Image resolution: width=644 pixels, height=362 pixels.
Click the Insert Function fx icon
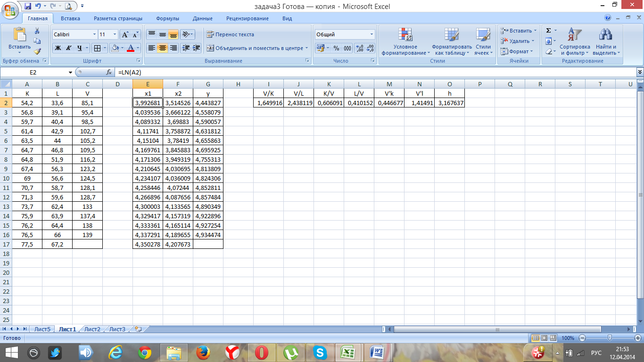pyautogui.click(x=109, y=72)
